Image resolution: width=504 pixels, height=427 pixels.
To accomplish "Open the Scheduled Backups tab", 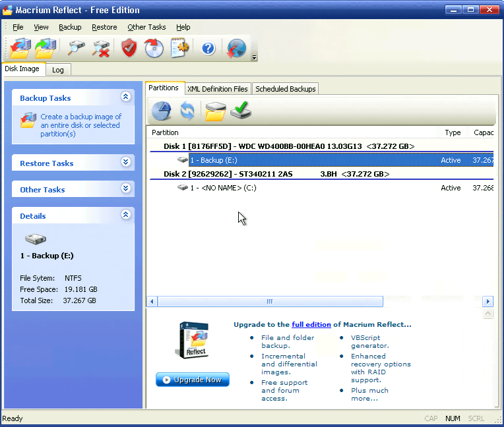I will click(x=286, y=89).
